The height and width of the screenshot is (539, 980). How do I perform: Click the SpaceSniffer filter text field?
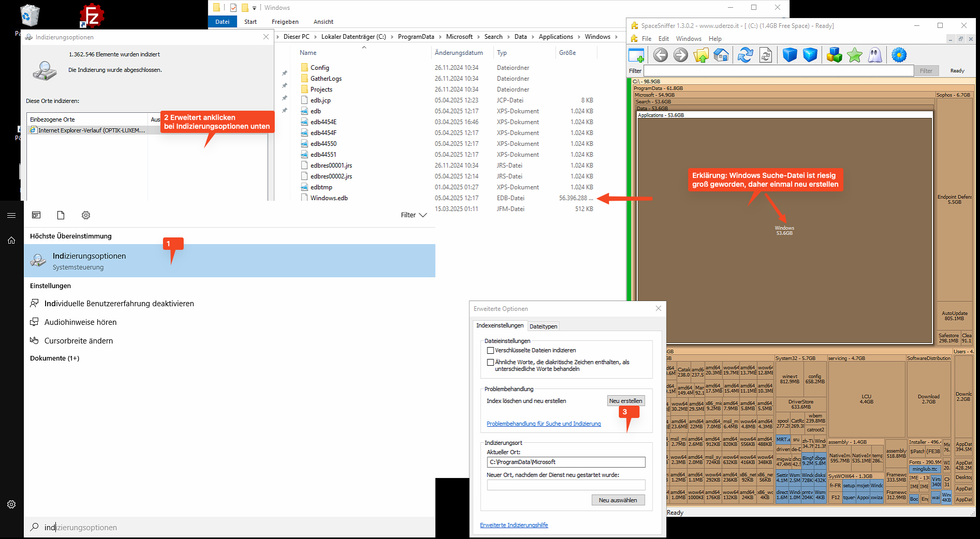pyautogui.click(x=778, y=71)
